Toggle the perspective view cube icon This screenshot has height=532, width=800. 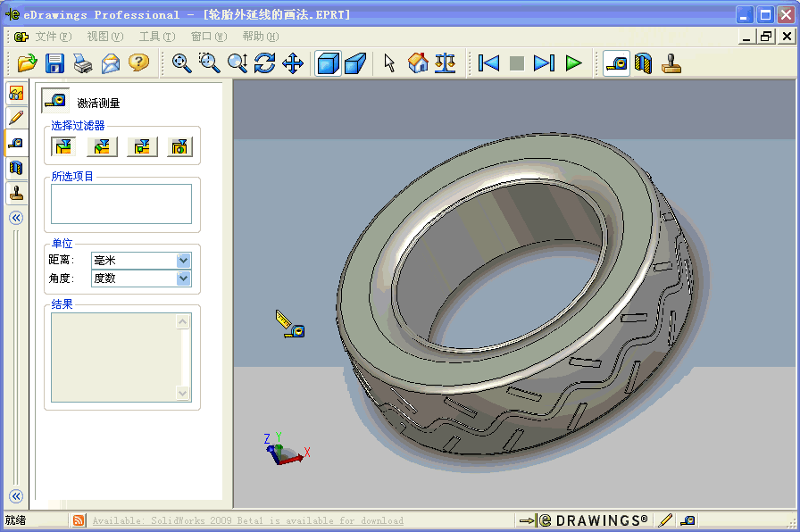[x=355, y=63]
